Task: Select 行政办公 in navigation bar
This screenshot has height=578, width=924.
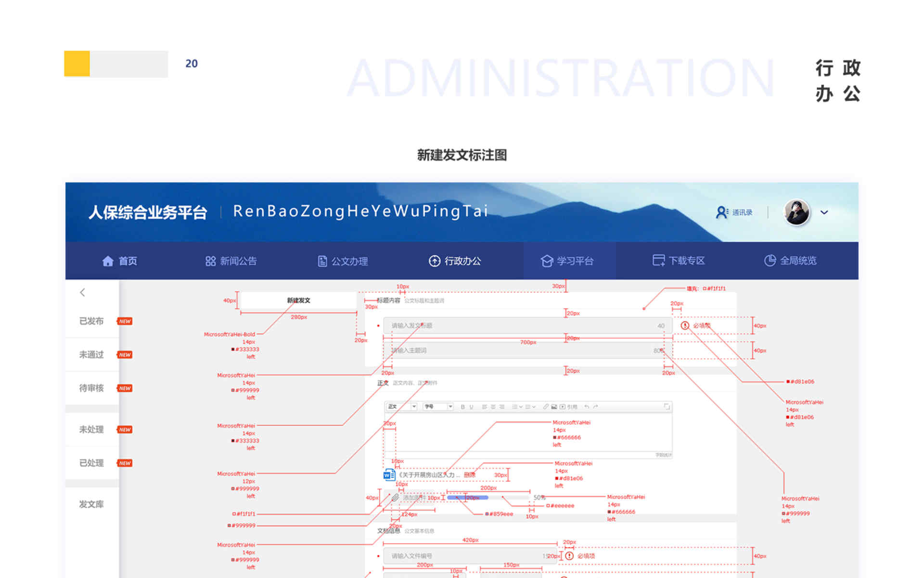Action: pyautogui.click(x=455, y=261)
